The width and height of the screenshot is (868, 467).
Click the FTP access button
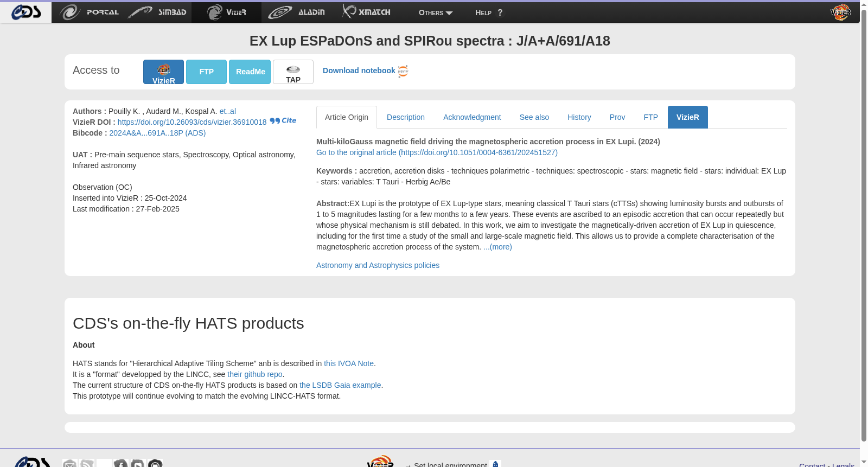(206, 72)
